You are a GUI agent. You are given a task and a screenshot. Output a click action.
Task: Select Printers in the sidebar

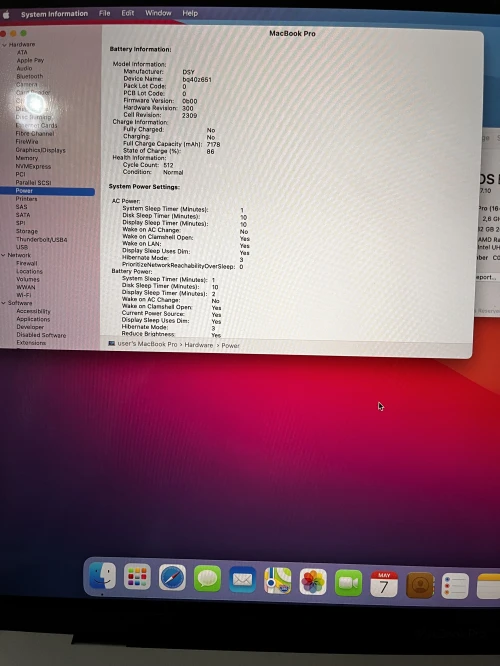[x=26, y=199]
